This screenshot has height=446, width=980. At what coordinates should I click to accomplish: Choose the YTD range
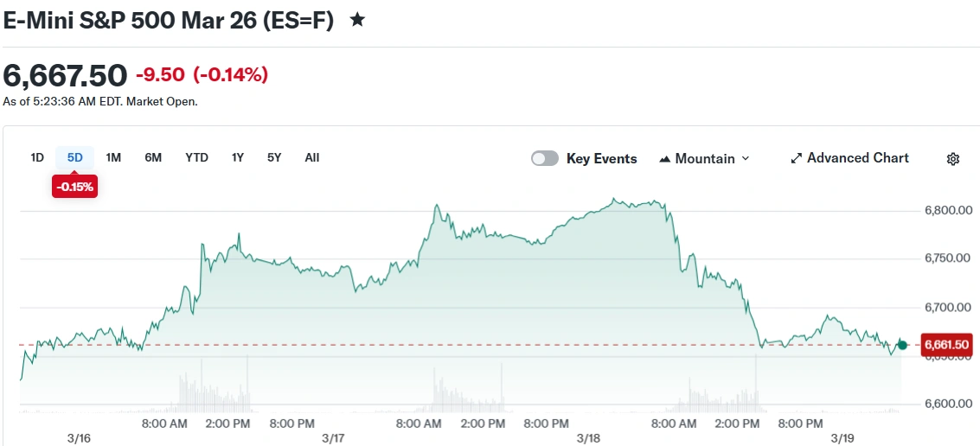[197, 157]
